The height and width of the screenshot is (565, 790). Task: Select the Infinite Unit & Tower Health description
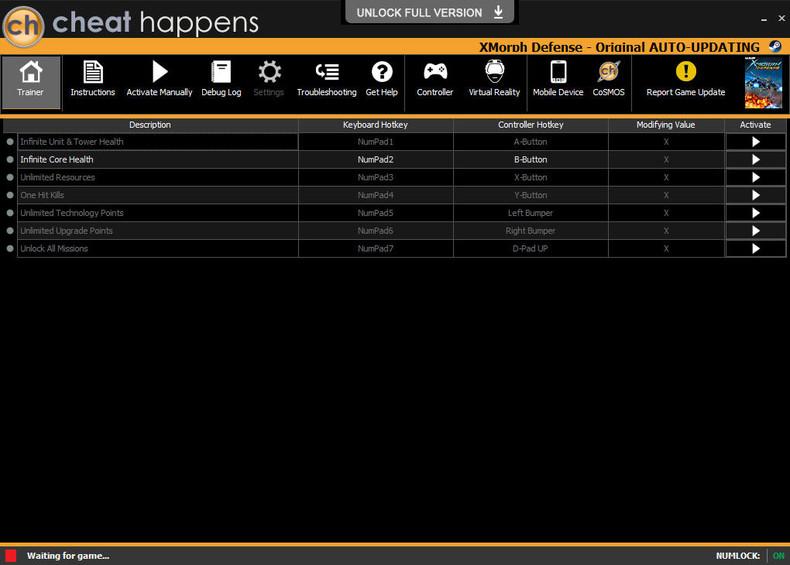(x=158, y=142)
